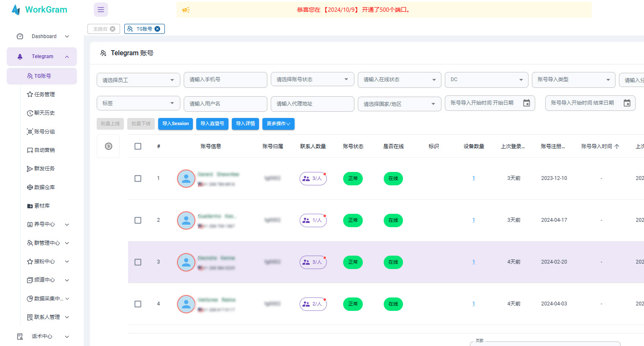Open 群发任务 in sidebar

(x=44, y=169)
